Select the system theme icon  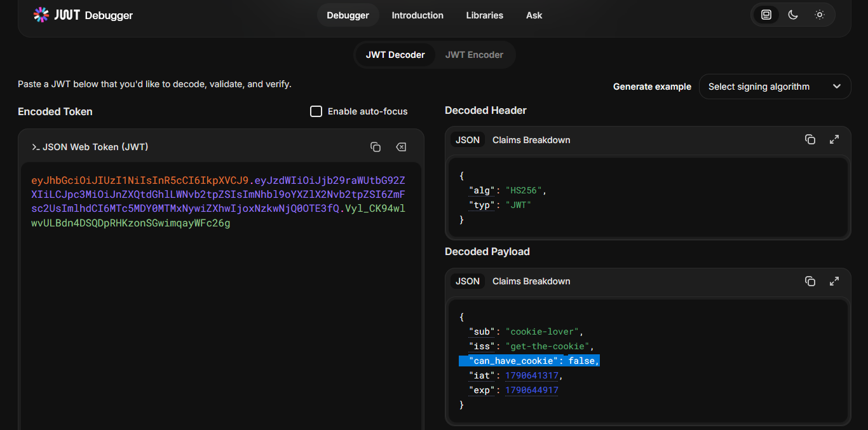tap(766, 15)
